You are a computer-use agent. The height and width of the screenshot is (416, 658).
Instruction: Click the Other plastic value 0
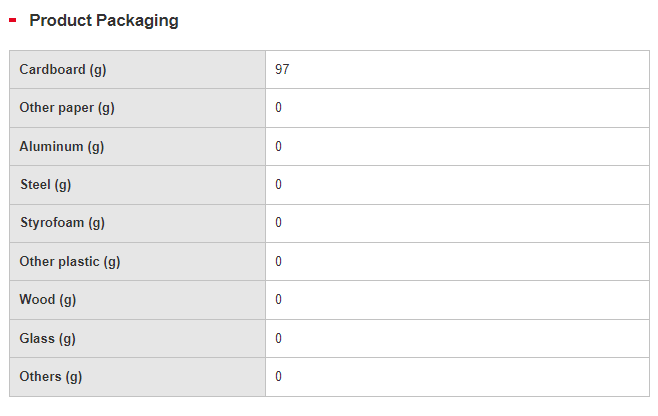(x=279, y=262)
